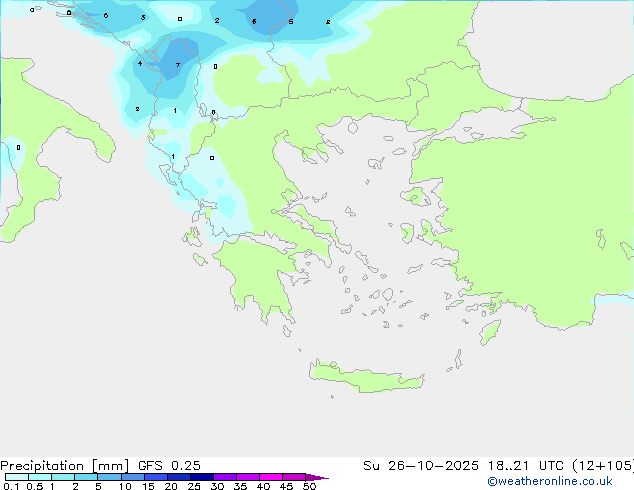Click the island of Crete on map

click(x=366, y=377)
